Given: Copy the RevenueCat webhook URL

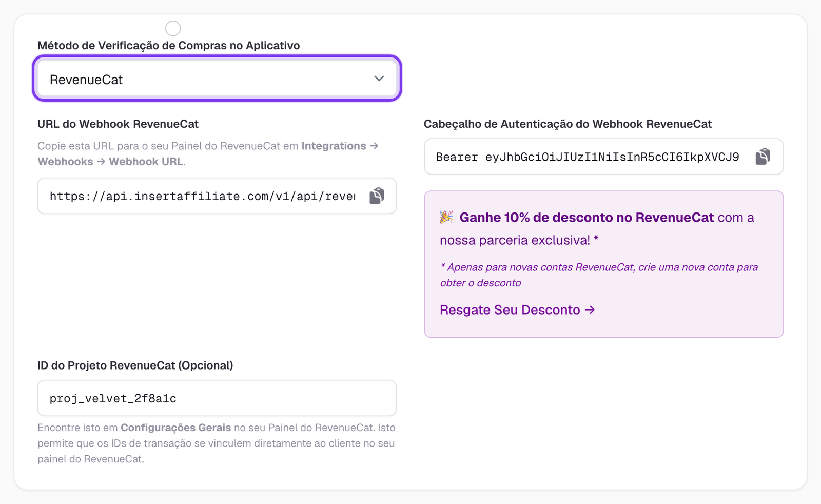Looking at the screenshot, I should click(x=377, y=196).
